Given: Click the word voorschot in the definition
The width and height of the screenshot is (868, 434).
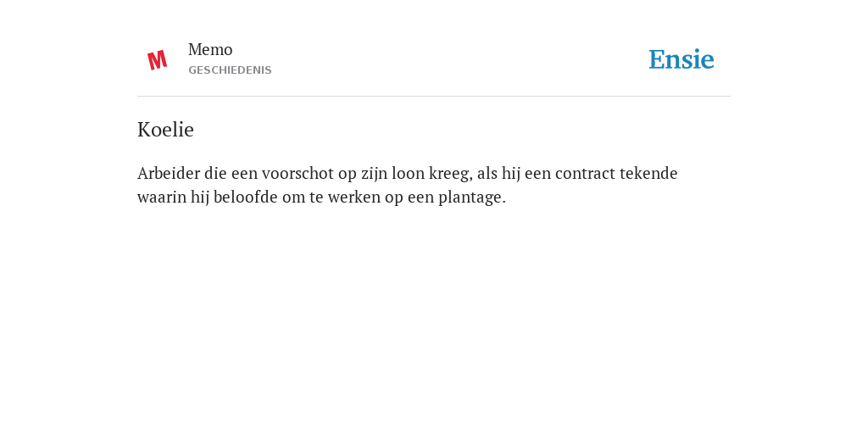Looking at the screenshot, I should click(x=298, y=173).
